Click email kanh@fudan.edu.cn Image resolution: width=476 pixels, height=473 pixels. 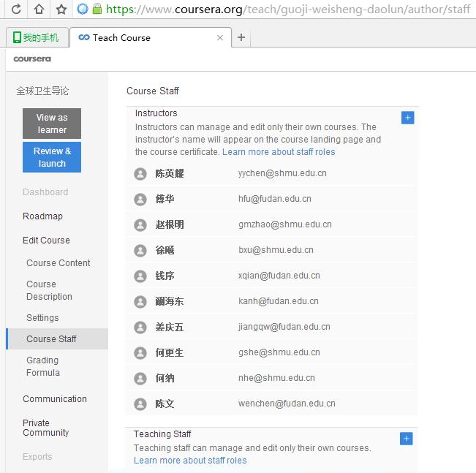point(279,301)
